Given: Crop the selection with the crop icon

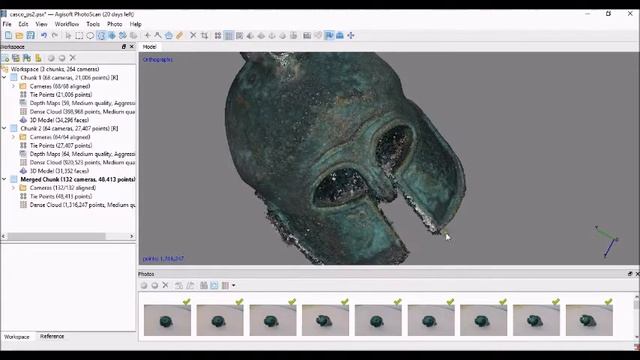Looking at the screenshot, I should pos(204,36).
